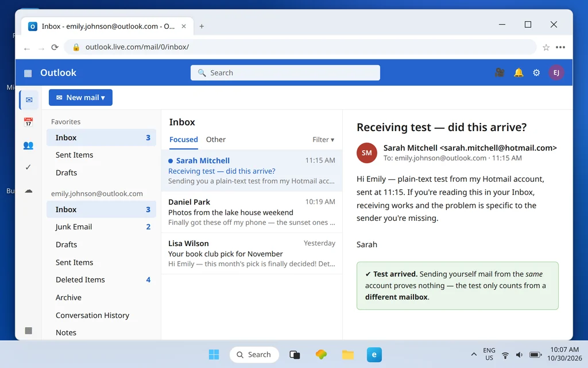
Task: Open the To Do checkmark icon
Action: (28, 167)
